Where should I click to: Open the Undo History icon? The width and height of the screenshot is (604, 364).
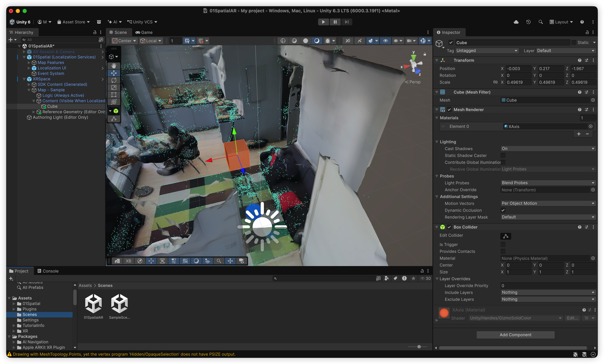pos(528,22)
